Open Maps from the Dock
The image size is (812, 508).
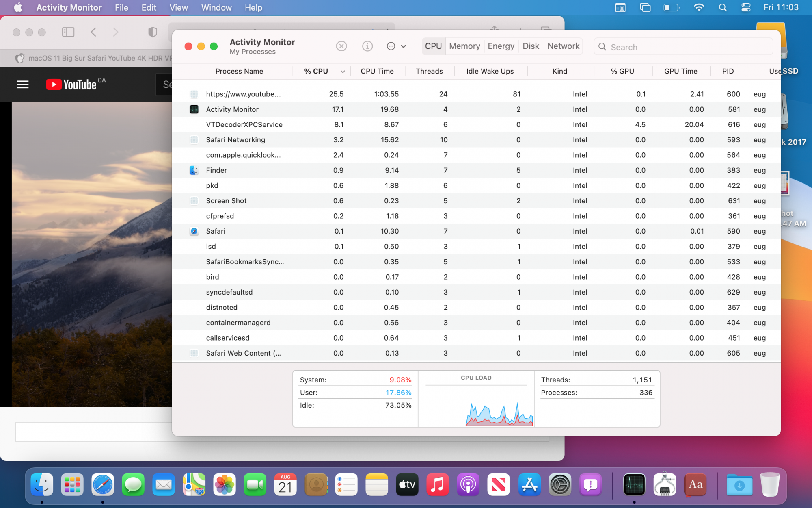(x=194, y=484)
